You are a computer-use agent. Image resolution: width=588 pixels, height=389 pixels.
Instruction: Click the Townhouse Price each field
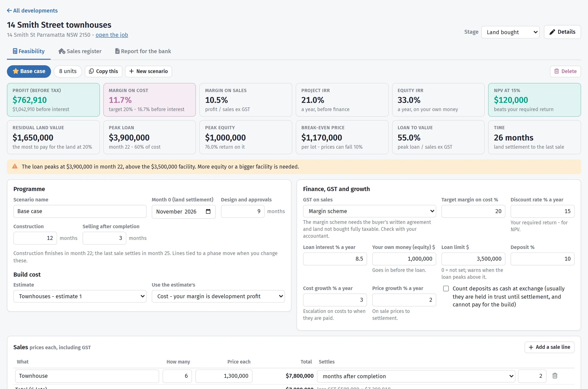224,376
